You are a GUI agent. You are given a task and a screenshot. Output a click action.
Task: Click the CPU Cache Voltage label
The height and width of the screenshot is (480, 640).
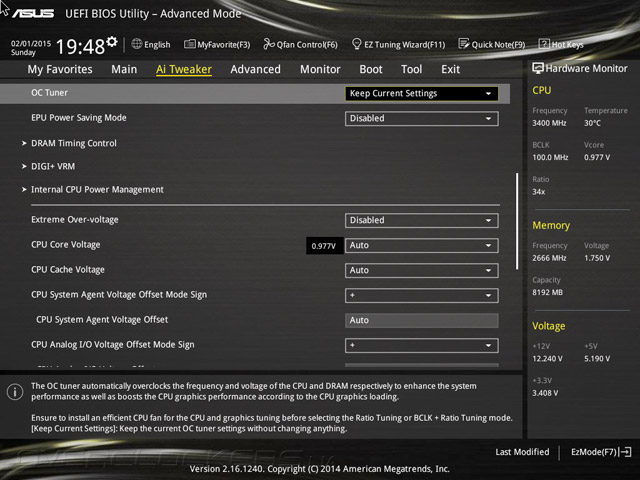(x=68, y=270)
